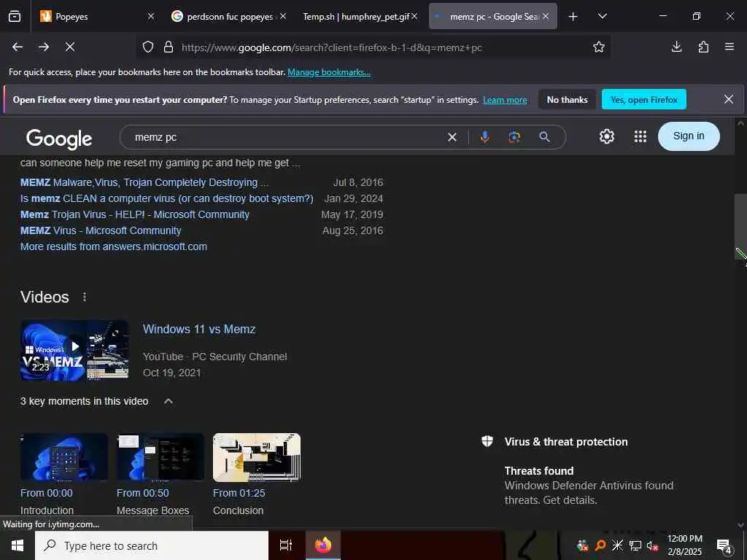Play Windows 11 vs Memz video thumbnail
Screen dimensions: 747x560
tap(74, 350)
